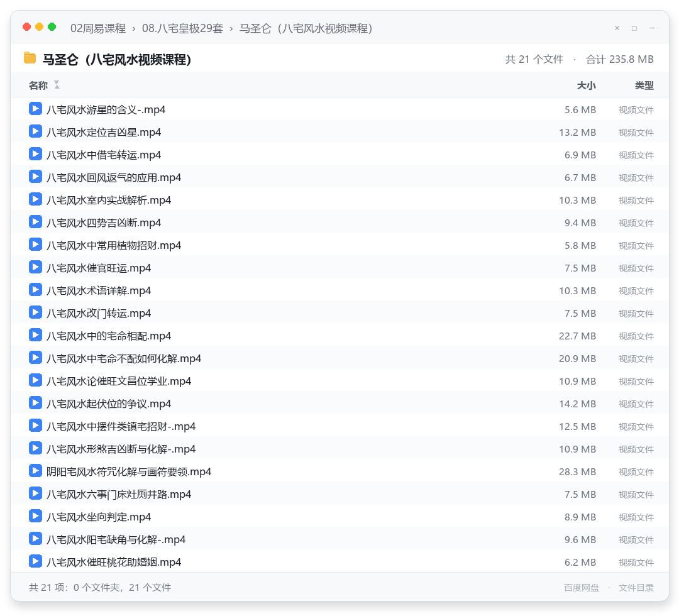The width and height of the screenshot is (679, 616).
Task: Click video icon for 八宅风水术语详解.mp4
Action: 35,290
